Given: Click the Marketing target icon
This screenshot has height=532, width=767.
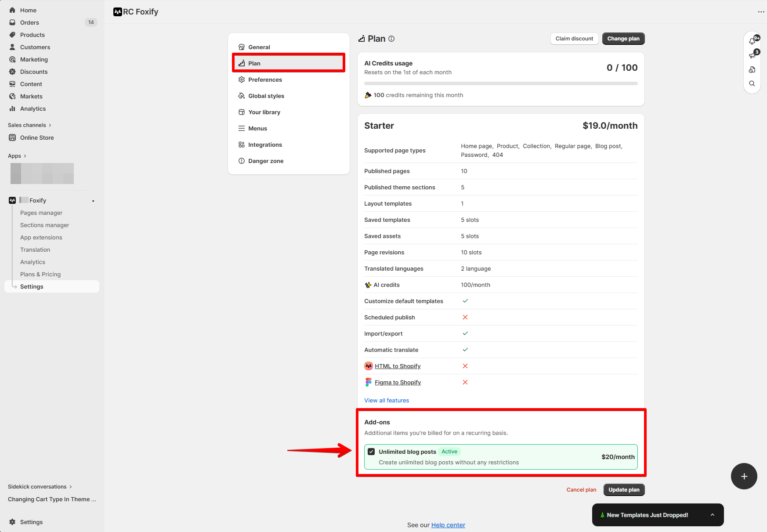Looking at the screenshot, I should pyautogui.click(x=12, y=59).
